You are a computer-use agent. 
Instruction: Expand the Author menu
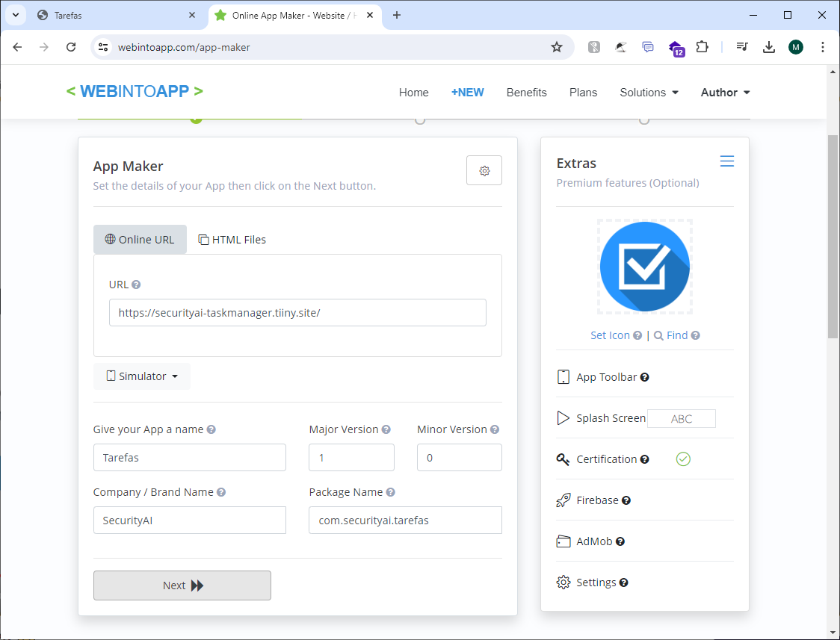726,93
